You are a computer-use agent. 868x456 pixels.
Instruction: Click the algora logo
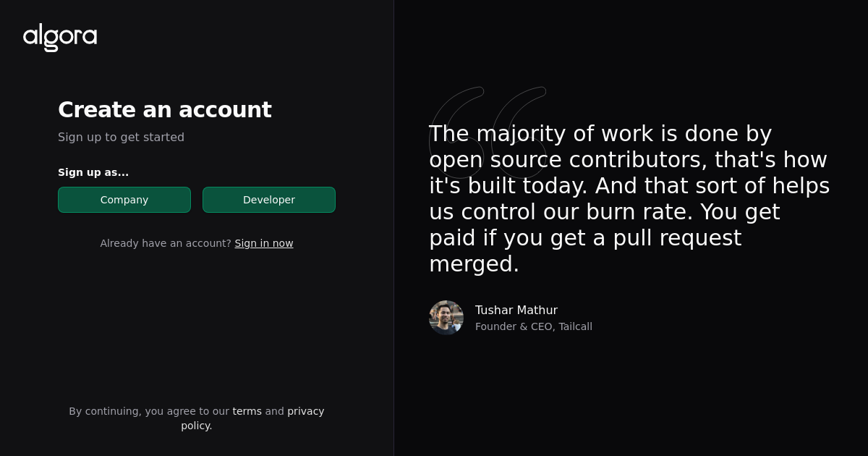[x=60, y=37]
